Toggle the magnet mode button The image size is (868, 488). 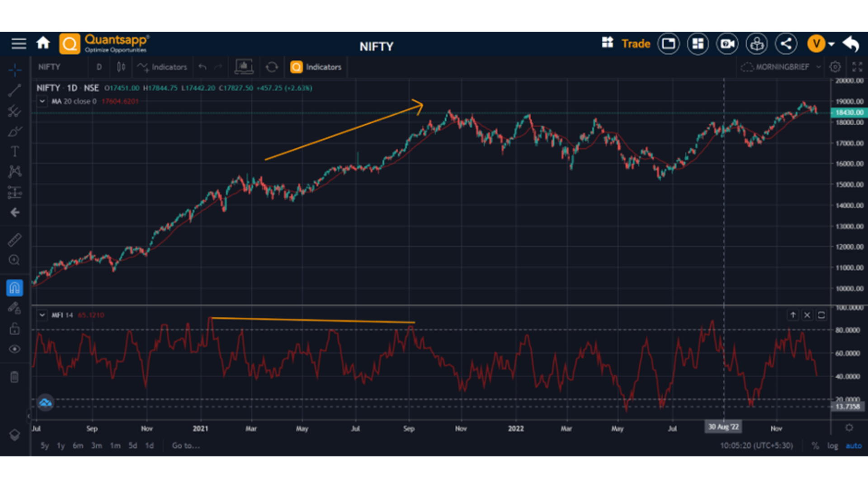(x=14, y=287)
